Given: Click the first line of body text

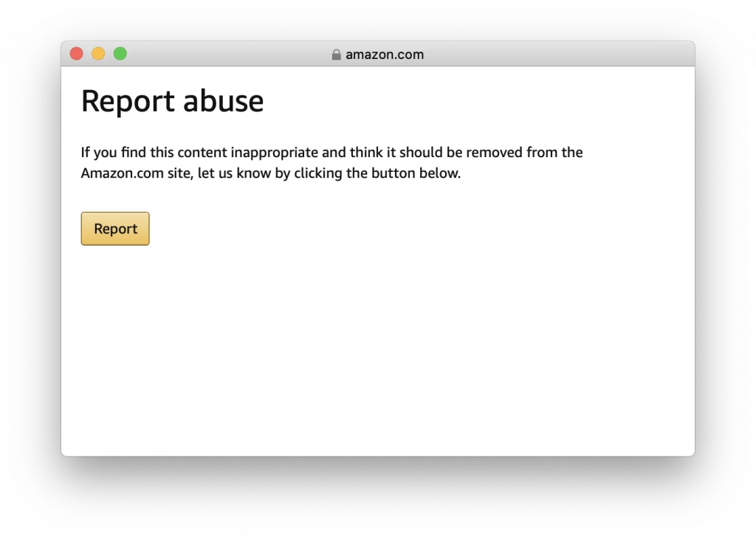Looking at the screenshot, I should [x=331, y=153].
